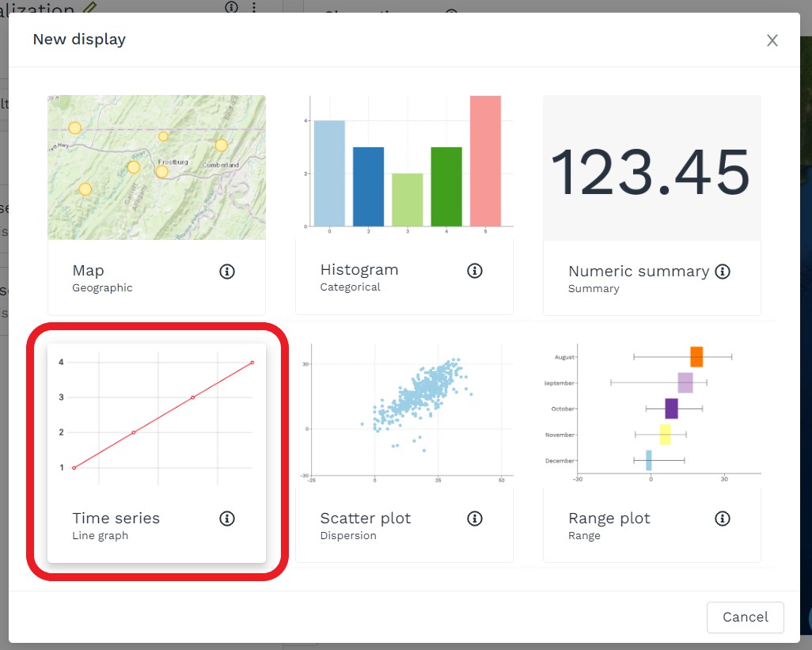Screen dimensions: 812x650
Task: Pick the 123.45 Numeric summary preview
Action: [651, 168]
